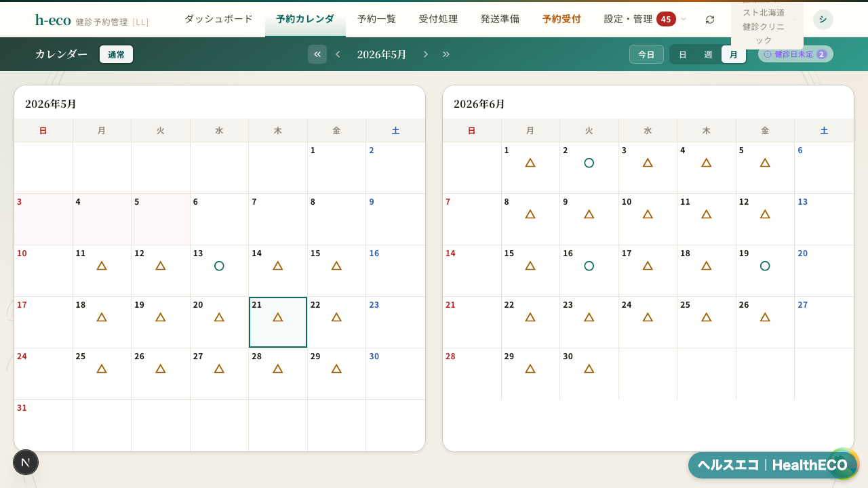
Task: Switch calendar to day (日) view
Action: [683, 54]
